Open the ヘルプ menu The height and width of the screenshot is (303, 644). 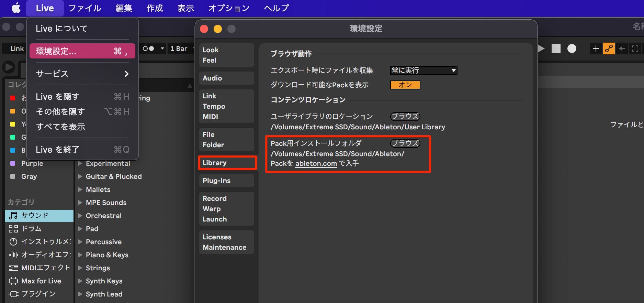tap(276, 8)
